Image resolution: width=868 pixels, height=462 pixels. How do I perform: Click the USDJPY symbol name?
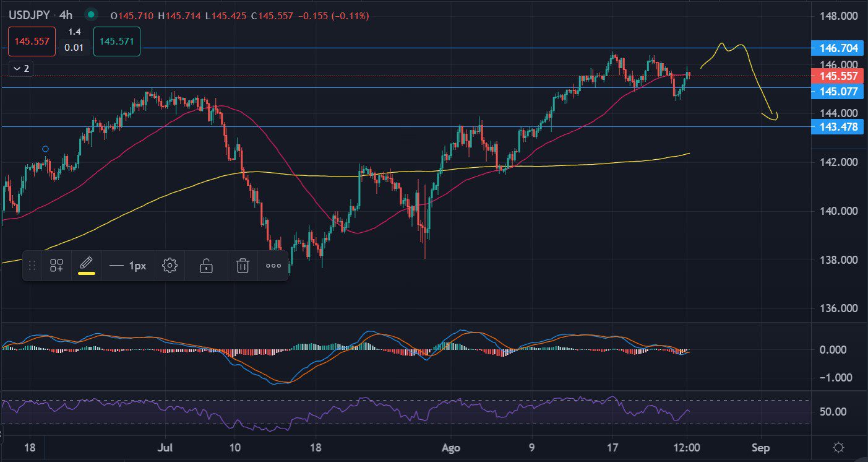(x=29, y=15)
